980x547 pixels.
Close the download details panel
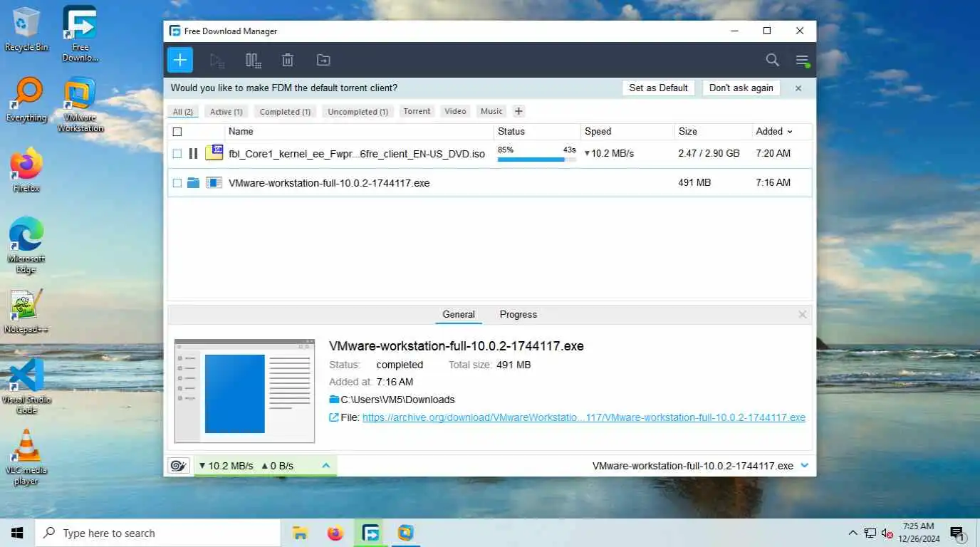pyautogui.click(x=803, y=314)
